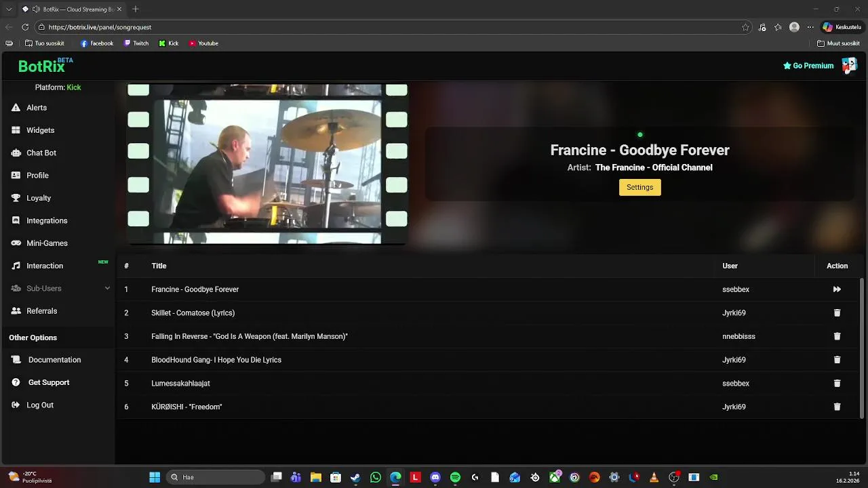Open browser settings and more menu
This screenshot has width=868, height=488.
810,27
